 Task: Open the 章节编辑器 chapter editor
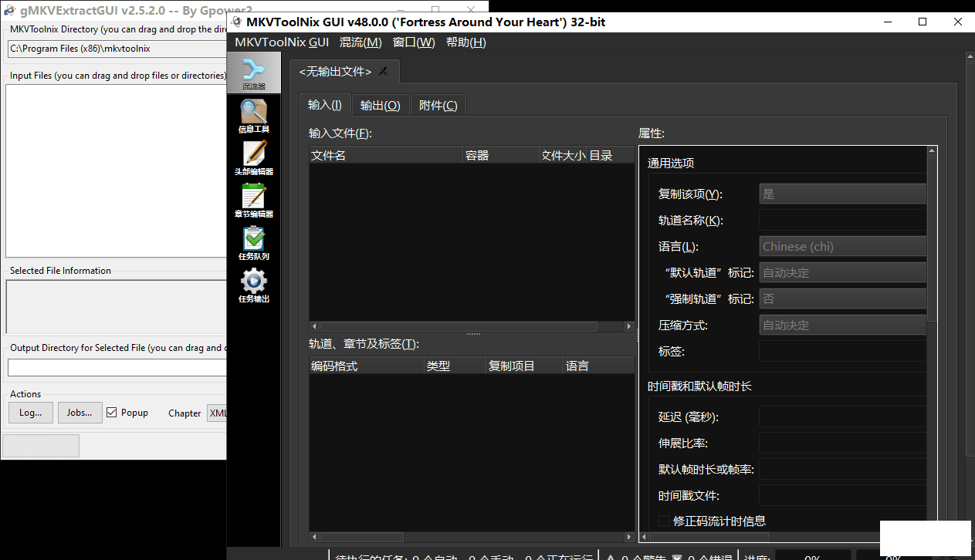[253, 201]
